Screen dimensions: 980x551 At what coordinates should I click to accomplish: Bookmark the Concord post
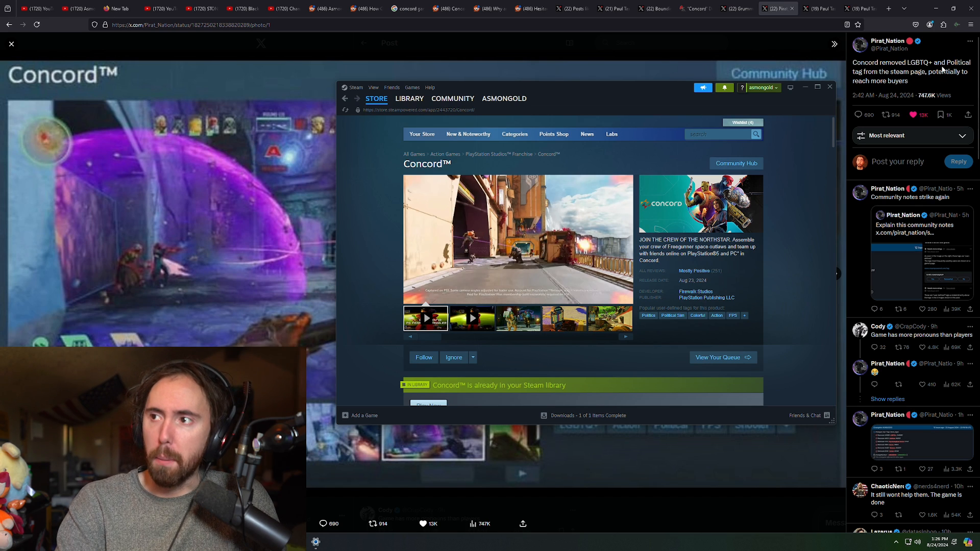[941, 115]
